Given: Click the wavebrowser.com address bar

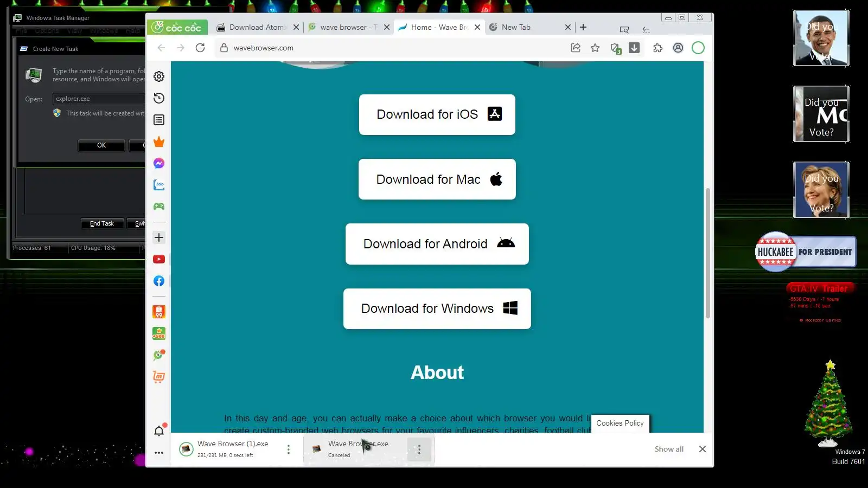Looking at the screenshot, I should click(x=391, y=48).
